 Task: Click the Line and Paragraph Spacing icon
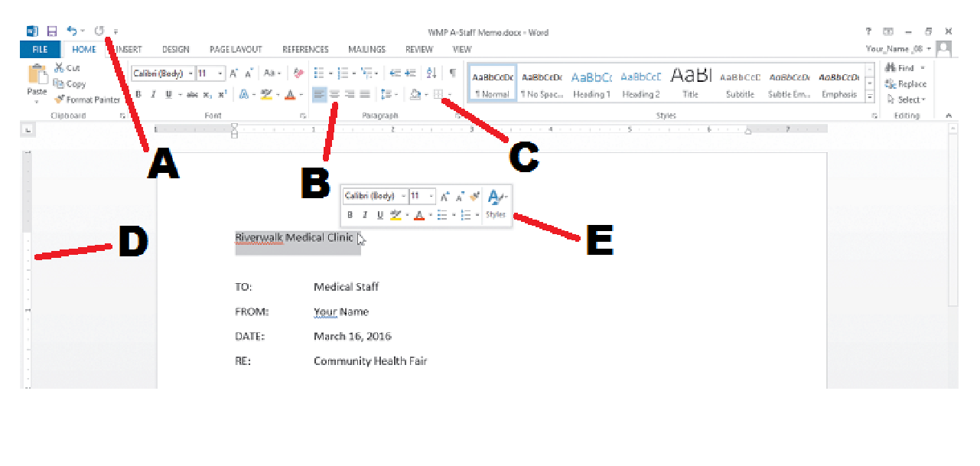(386, 95)
